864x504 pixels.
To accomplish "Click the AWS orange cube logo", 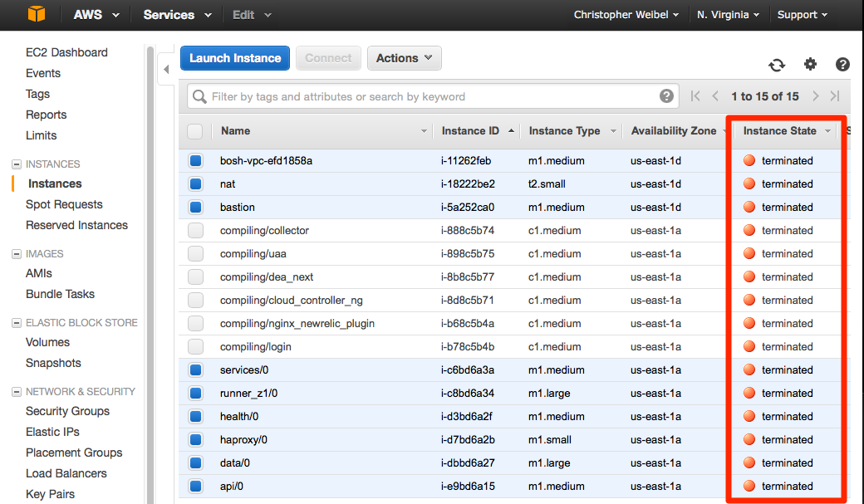I will [37, 14].
